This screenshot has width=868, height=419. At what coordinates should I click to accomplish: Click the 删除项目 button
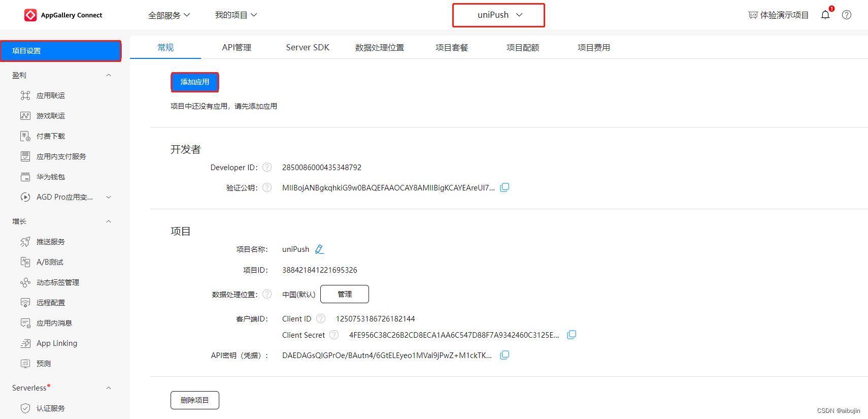[x=195, y=400]
